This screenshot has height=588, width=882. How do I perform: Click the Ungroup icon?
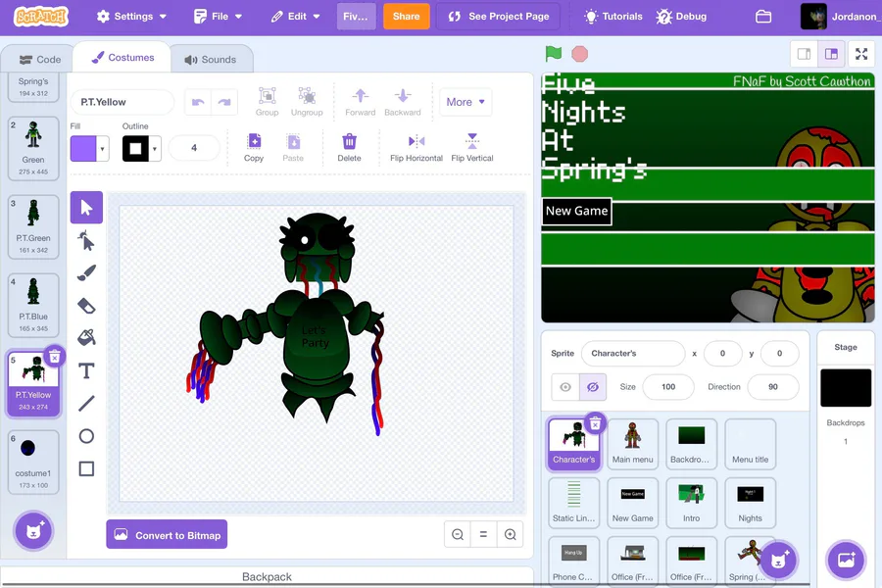[307, 101]
